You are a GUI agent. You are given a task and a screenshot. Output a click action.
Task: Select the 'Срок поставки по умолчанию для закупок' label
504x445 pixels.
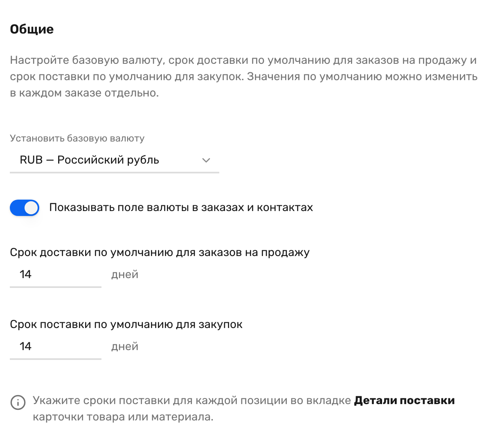[x=126, y=324]
